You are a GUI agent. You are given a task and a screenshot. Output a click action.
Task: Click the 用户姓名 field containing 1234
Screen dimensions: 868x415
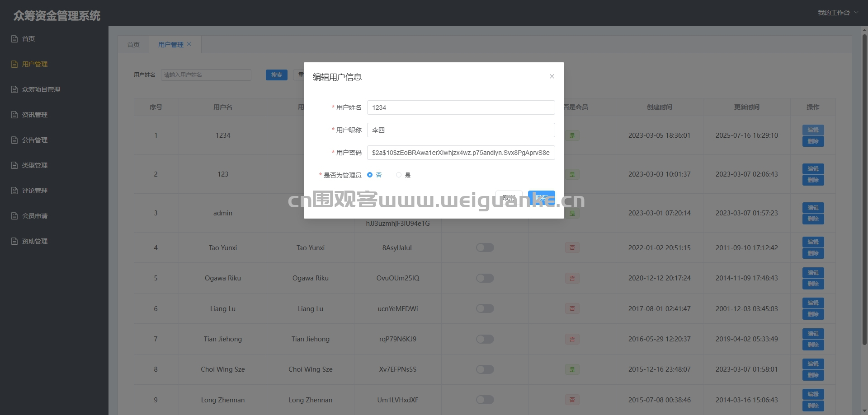click(461, 107)
